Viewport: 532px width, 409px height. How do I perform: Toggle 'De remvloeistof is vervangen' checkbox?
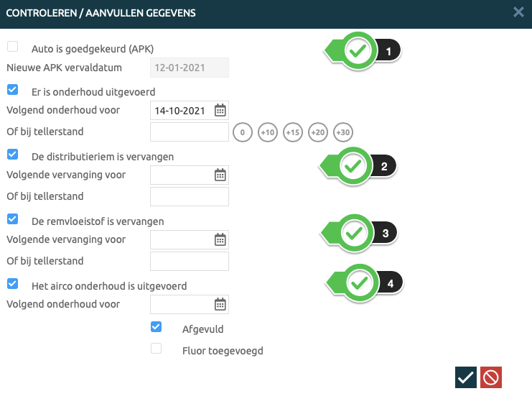tap(12, 219)
